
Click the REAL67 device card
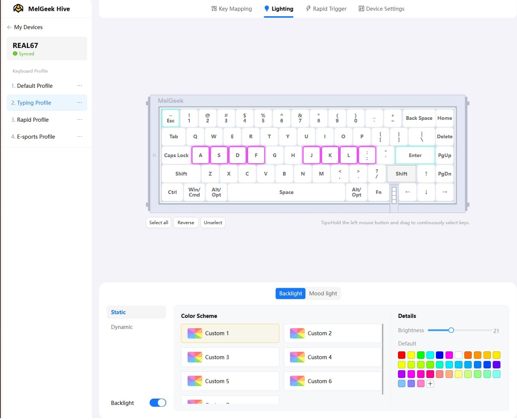pyautogui.click(x=47, y=49)
